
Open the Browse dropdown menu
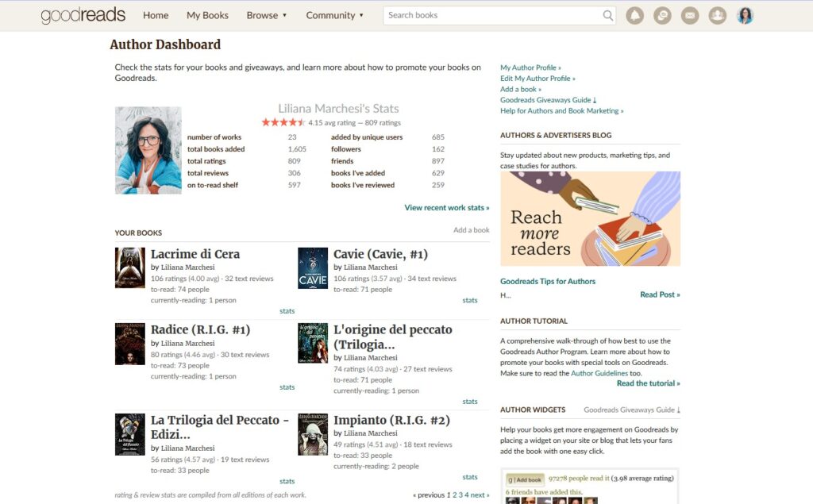pos(267,16)
